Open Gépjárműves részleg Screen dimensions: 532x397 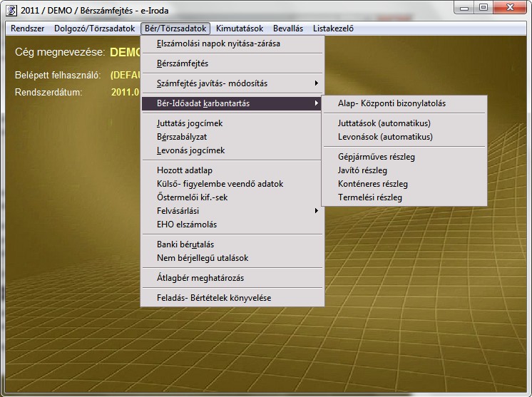point(377,157)
